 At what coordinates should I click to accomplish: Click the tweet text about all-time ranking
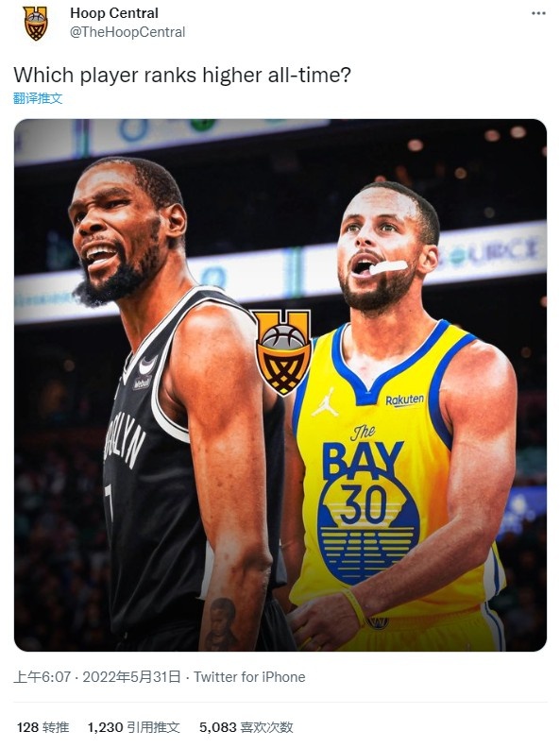point(181,75)
